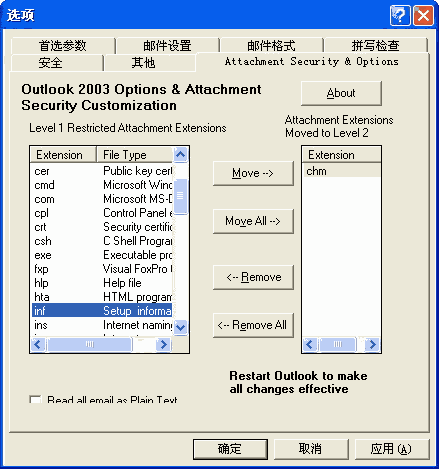Viewport: 439px width, 469px height.
Task: Switch to the 拼写检查 tab
Action: pyautogui.click(x=376, y=46)
